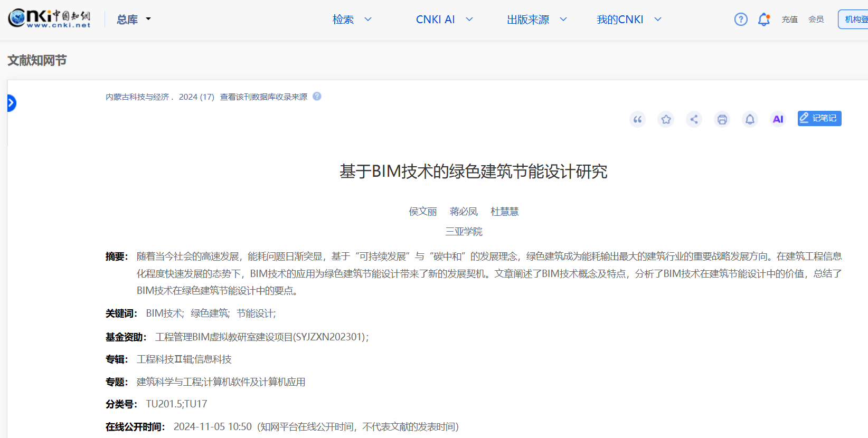
Task: Expand the left side panel arrow
Action: tap(11, 103)
